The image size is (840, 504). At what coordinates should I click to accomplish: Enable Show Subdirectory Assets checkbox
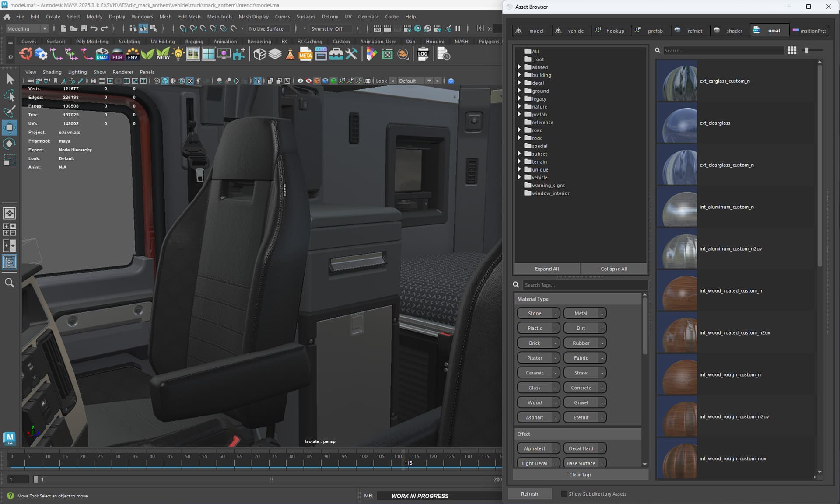[564, 494]
